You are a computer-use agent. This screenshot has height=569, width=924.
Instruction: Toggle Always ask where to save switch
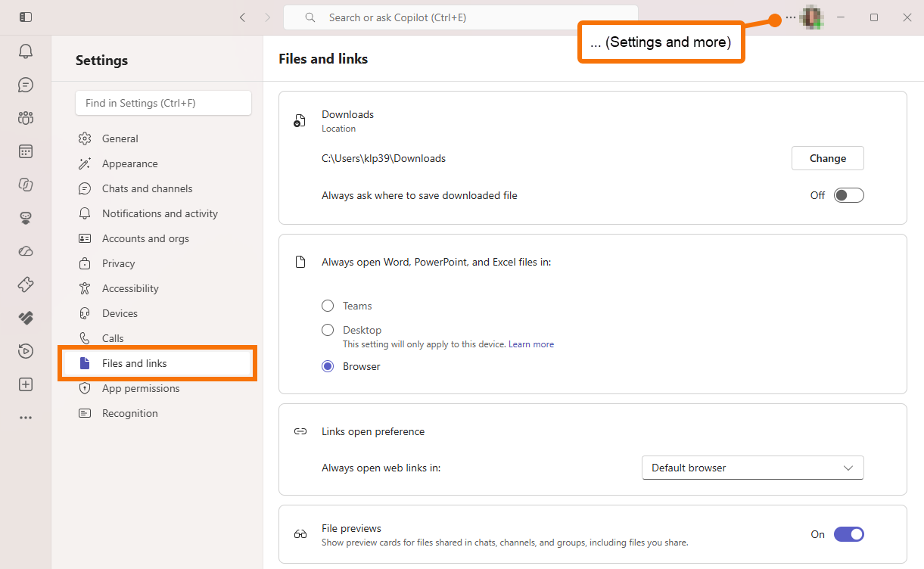[x=848, y=195]
